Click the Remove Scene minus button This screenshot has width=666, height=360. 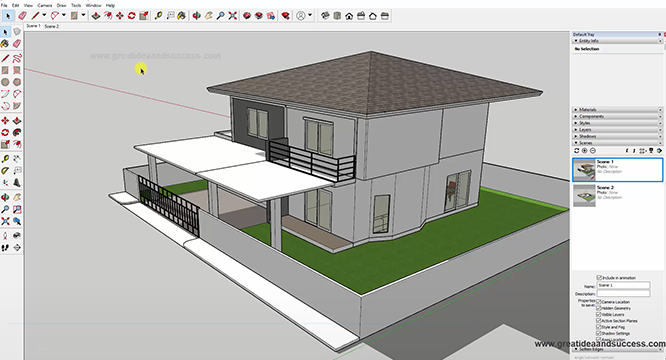tap(593, 151)
